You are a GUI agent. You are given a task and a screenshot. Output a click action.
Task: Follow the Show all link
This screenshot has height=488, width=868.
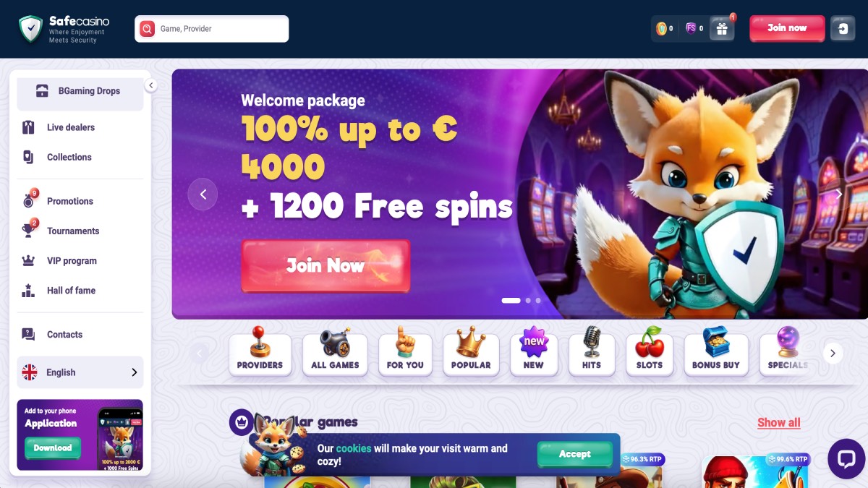[x=779, y=422]
